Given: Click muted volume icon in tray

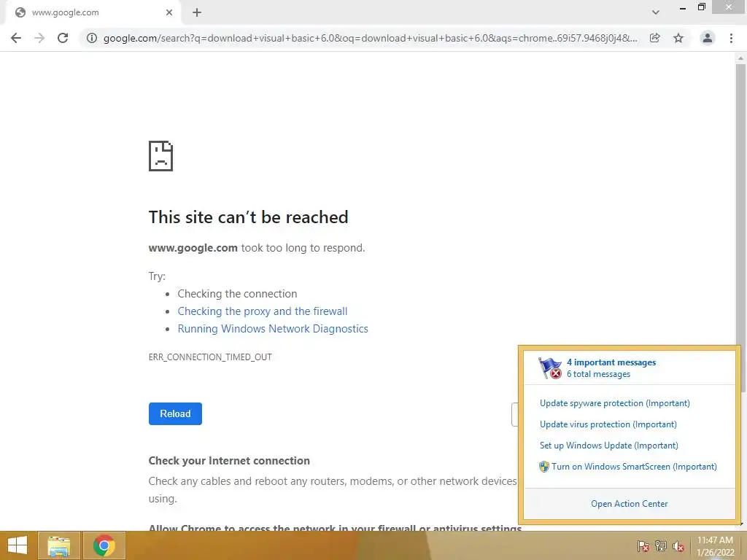Looking at the screenshot, I should (678, 546).
